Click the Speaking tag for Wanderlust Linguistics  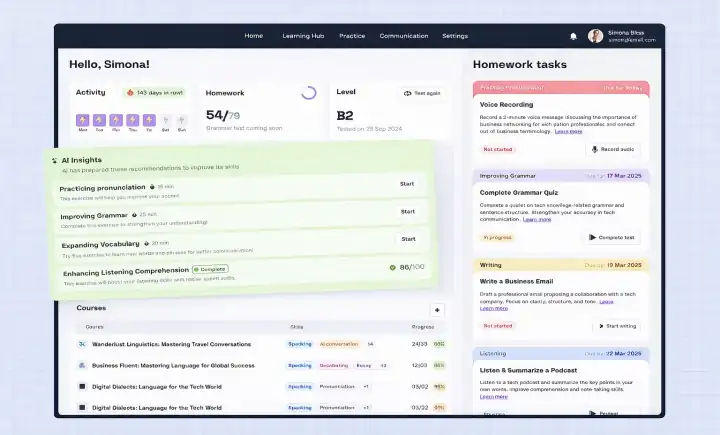(x=300, y=344)
